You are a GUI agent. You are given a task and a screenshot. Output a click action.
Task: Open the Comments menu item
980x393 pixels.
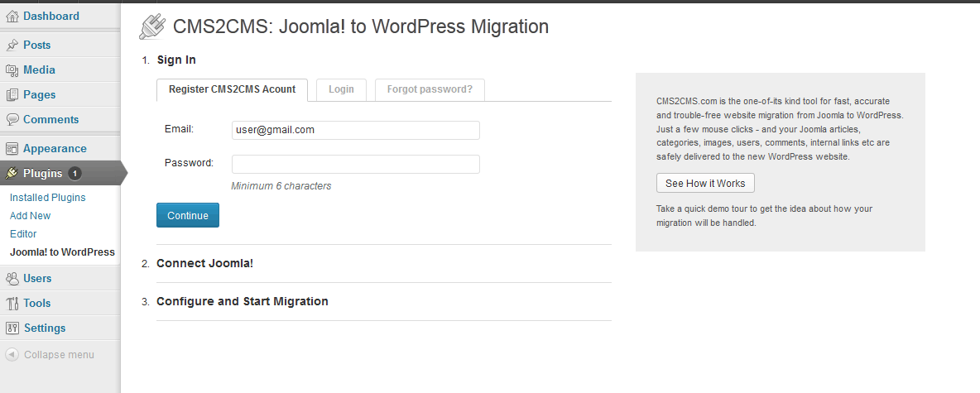tap(51, 119)
